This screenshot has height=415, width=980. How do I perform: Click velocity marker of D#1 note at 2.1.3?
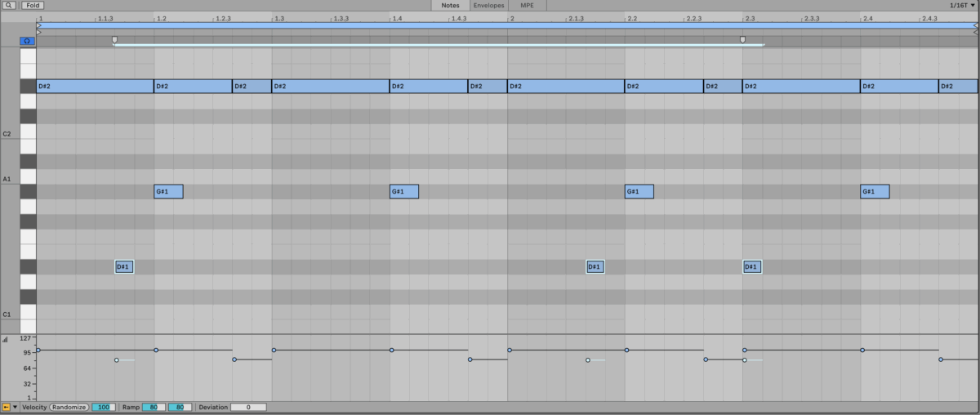coord(587,359)
